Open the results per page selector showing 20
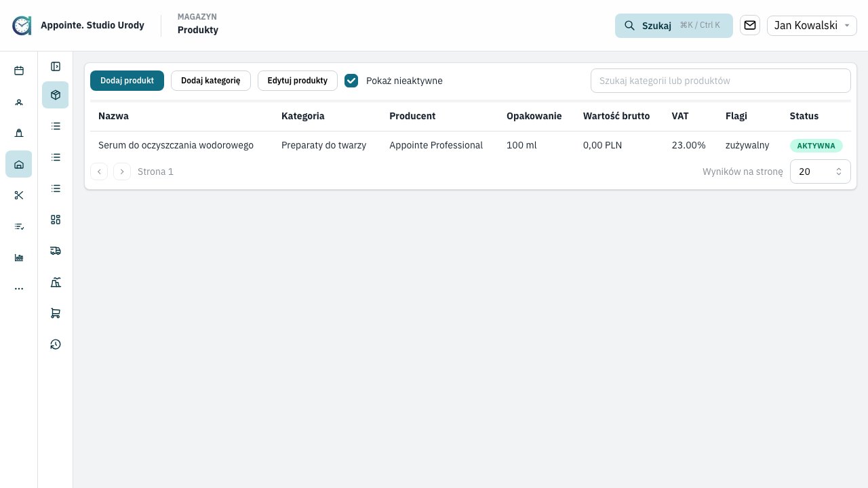This screenshot has height=488, width=868. 820,171
